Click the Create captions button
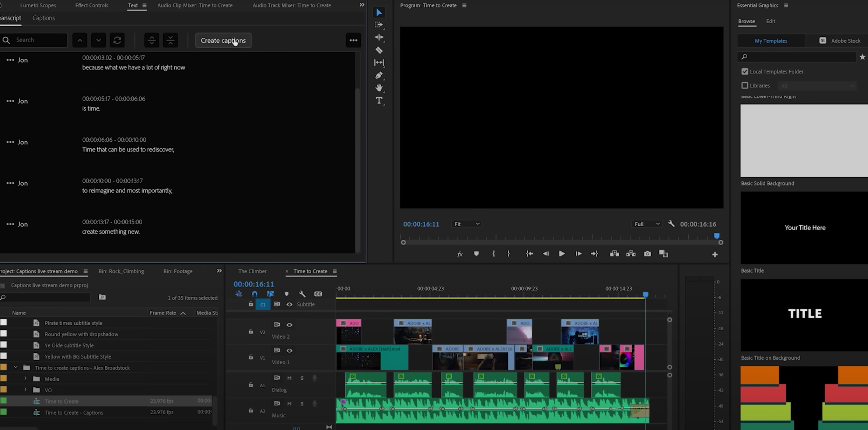Image resolution: width=868 pixels, height=430 pixels. pos(223,40)
